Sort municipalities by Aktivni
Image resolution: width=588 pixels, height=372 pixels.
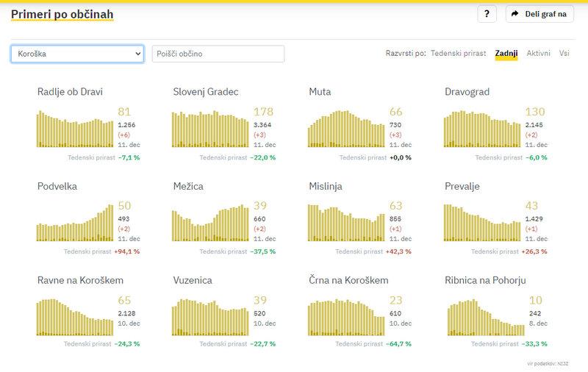click(x=538, y=54)
